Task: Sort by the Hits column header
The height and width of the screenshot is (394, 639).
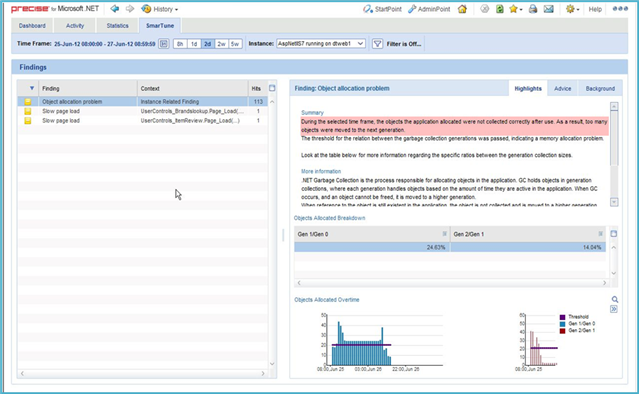Action: tap(256, 88)
